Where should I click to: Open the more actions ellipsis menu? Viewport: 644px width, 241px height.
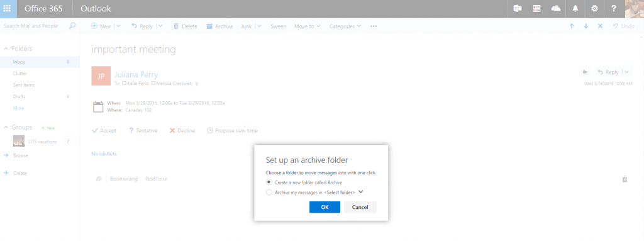tap(374, 26)
